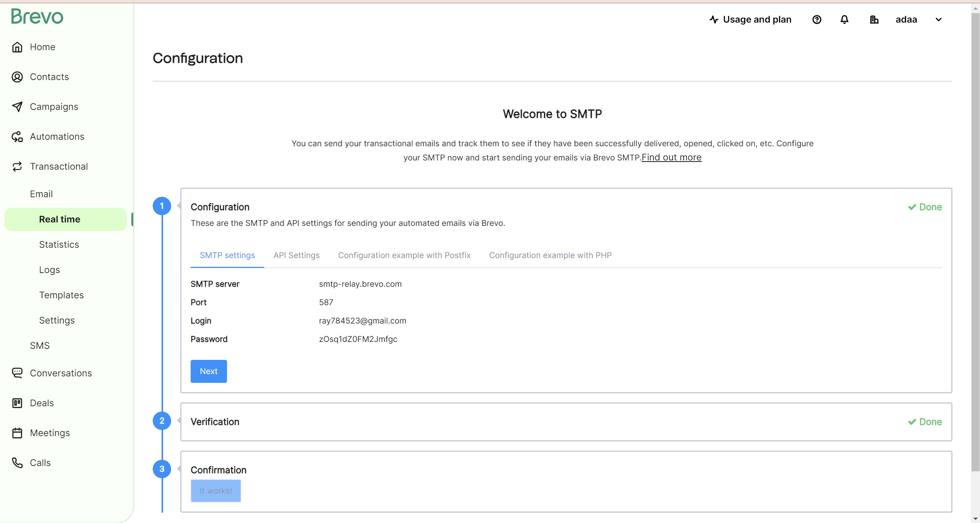Image resolution: width=980 pixels, height=523 pixels.
Task: Click the organization building icon in header
Action: (x=874, y=20)
